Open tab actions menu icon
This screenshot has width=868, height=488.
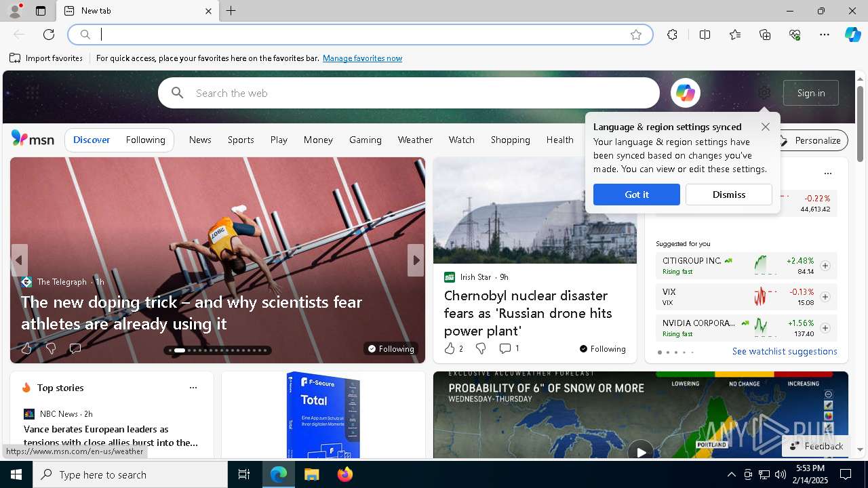tap(41, 11)
